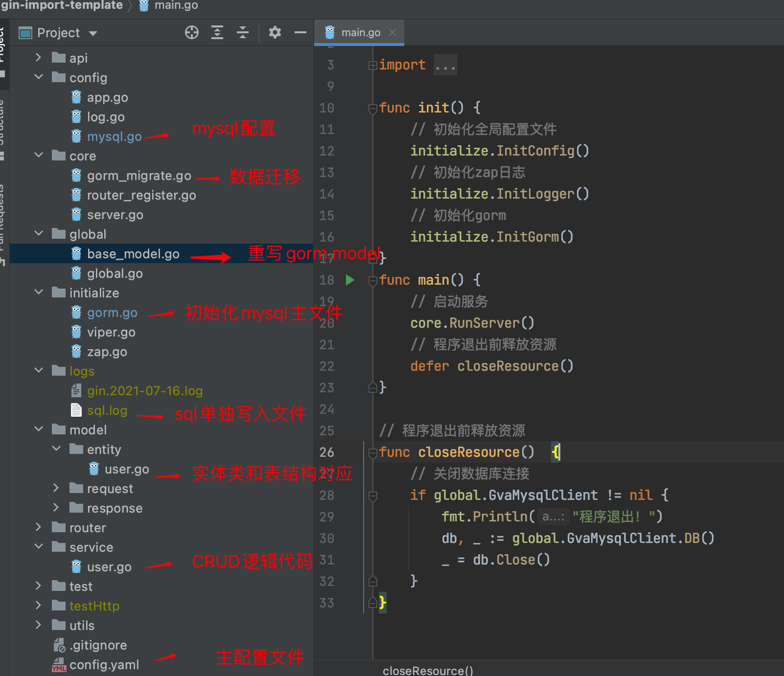
Task: Click the locate/select opened file icon
Action: [x=192, y=33]
